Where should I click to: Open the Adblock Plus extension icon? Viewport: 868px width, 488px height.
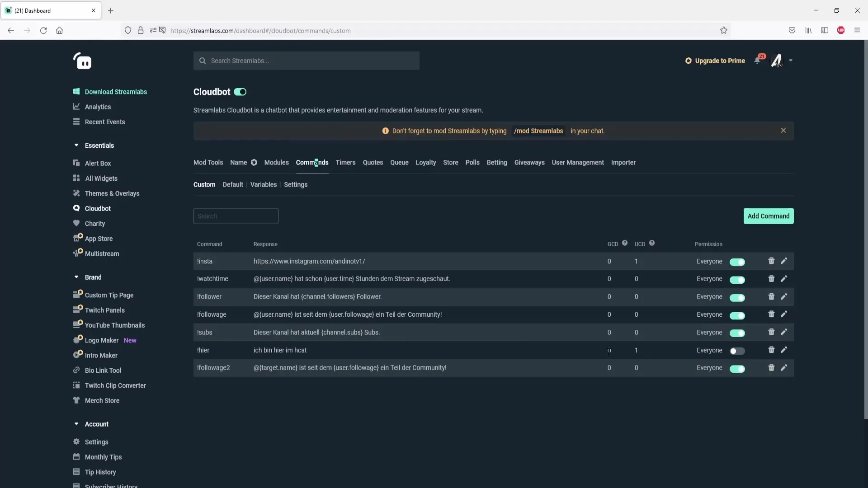coord(841,30)
